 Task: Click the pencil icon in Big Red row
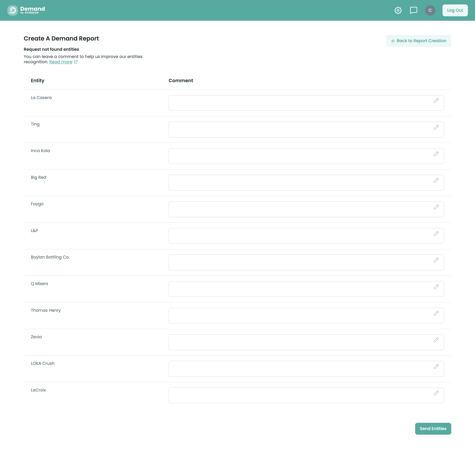(436, 180)
